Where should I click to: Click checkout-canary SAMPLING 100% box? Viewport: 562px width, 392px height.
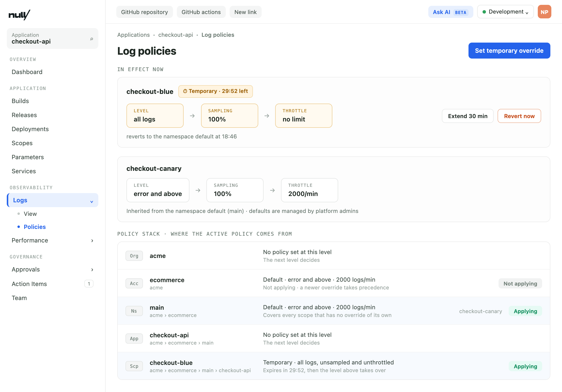(235, 190)
